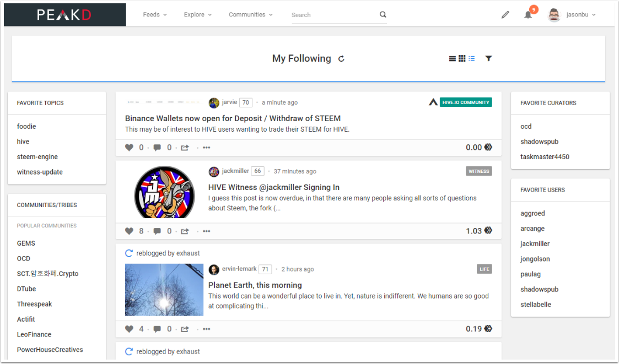Open jackmiller post thumbnail image
619x364 pixels.
[x=164, y=192]
